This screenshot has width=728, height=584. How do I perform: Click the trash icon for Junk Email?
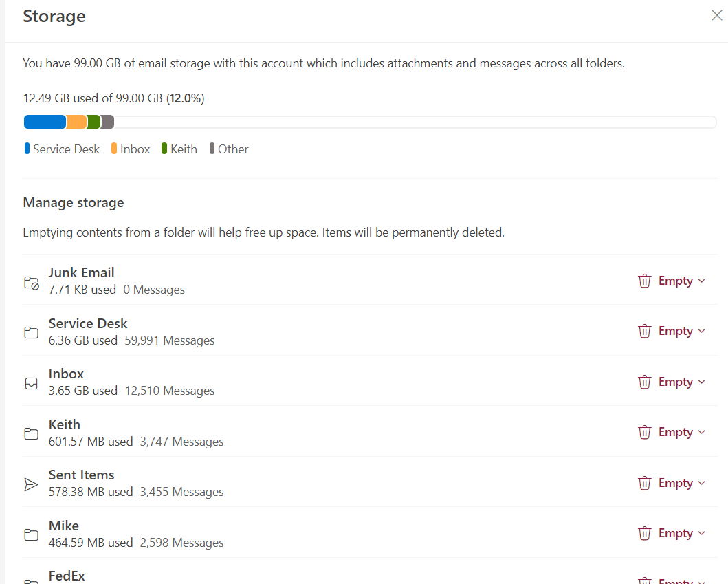644,281
